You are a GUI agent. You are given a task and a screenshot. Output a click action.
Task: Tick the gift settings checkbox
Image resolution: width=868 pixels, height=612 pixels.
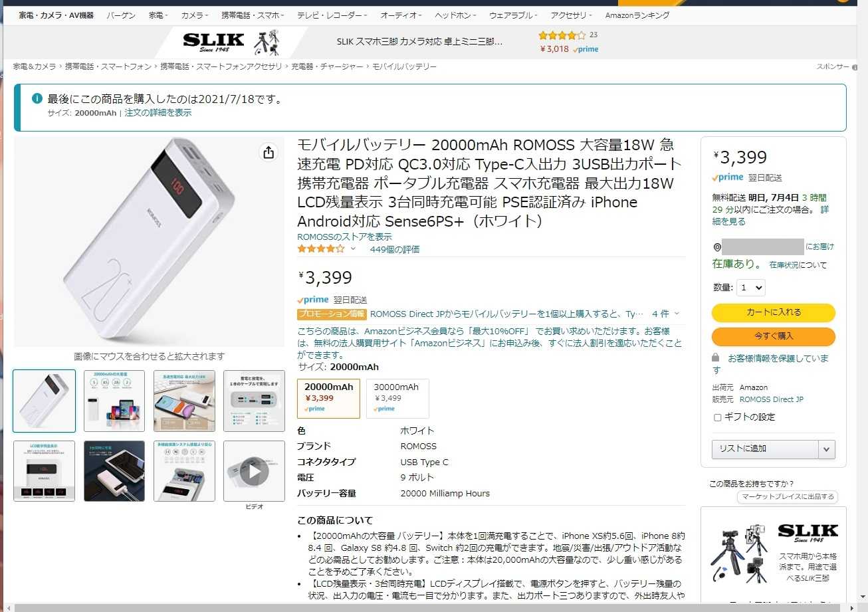coord(717,418)
